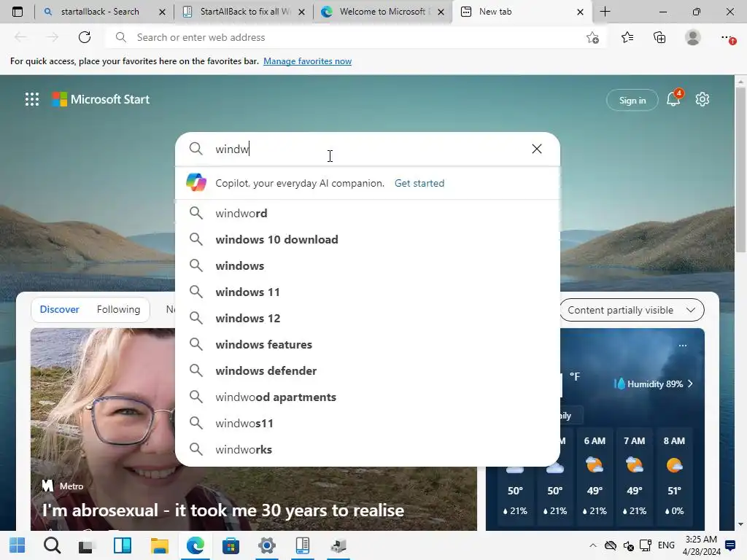Follow the Manage favorites now link
The image size is (747, 560).
pyautogui.click(x=307, y=61)
